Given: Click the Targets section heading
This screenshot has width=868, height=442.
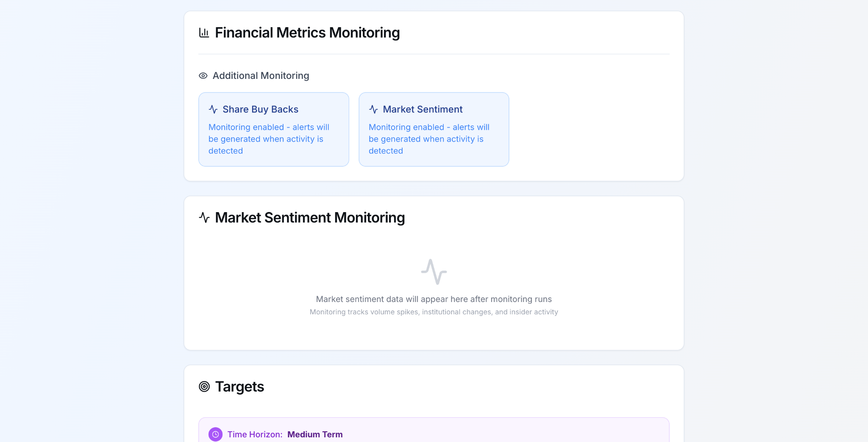Looking at the screenshot, I should pos(239,386).
